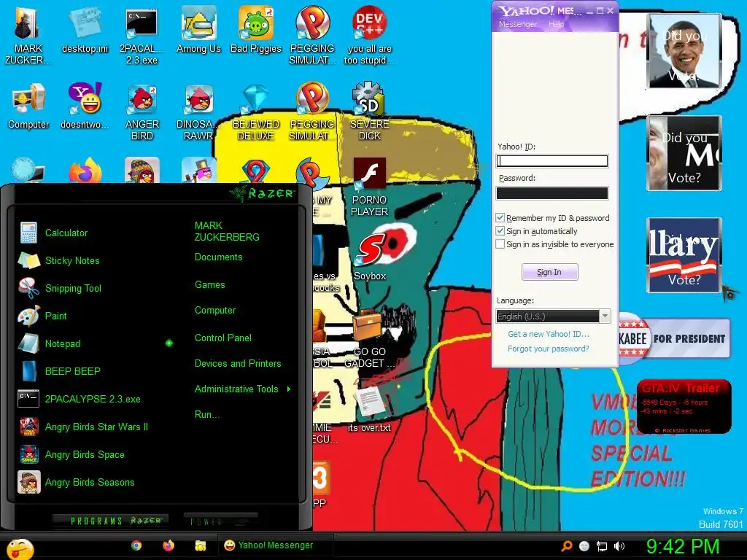
Task: Open the Help menu in Yahoo Messenger
Action: tap(556, 24)
